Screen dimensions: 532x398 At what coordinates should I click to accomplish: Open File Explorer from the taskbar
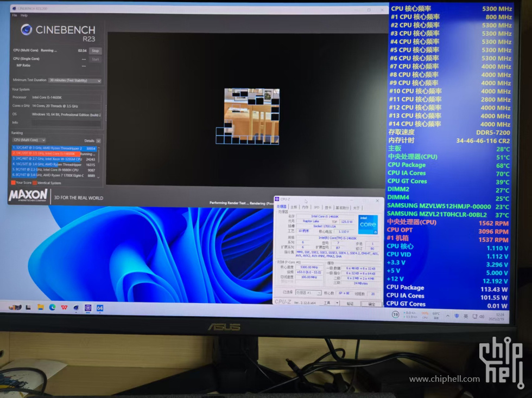[41, 307]
